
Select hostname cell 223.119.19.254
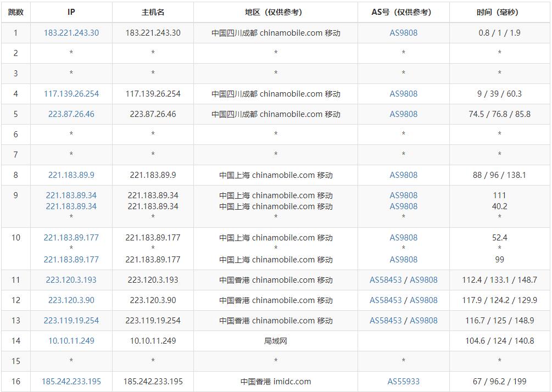pyautogui.click(x=153, y=321)
